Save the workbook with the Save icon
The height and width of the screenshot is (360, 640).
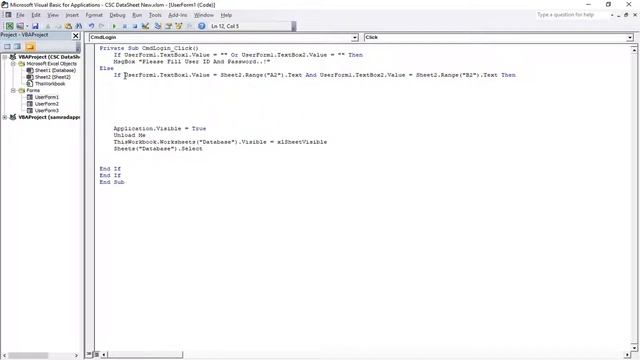click(x=36, y=26)
